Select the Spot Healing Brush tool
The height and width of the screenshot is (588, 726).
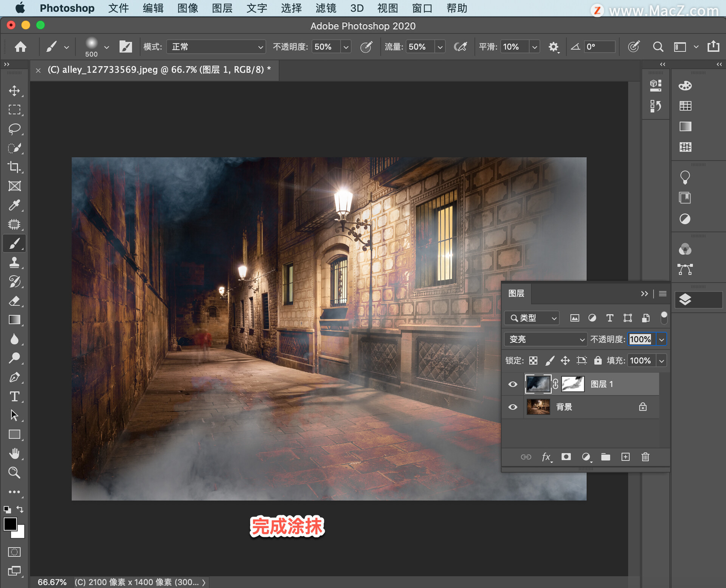(x=14, y=224)
